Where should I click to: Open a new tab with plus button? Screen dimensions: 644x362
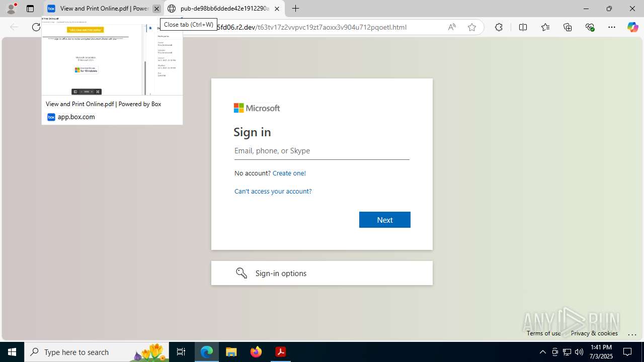(x=296, y=9)
